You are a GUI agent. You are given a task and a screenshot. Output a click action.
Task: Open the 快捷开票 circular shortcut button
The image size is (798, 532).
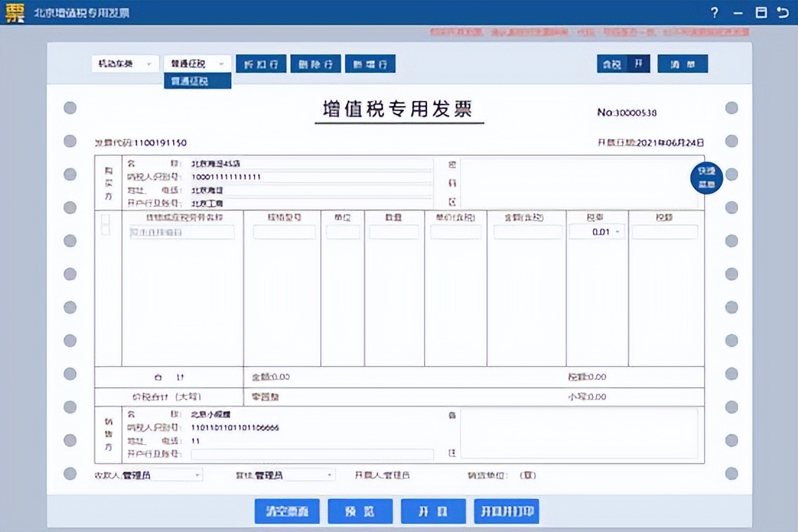tap(706, 177)
